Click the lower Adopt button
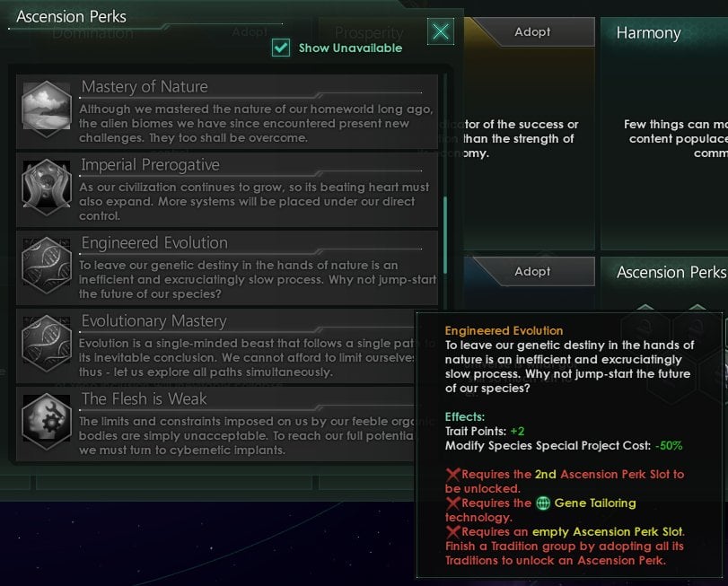This screenshot has height=586, width=728. click(x=532, y=271)
